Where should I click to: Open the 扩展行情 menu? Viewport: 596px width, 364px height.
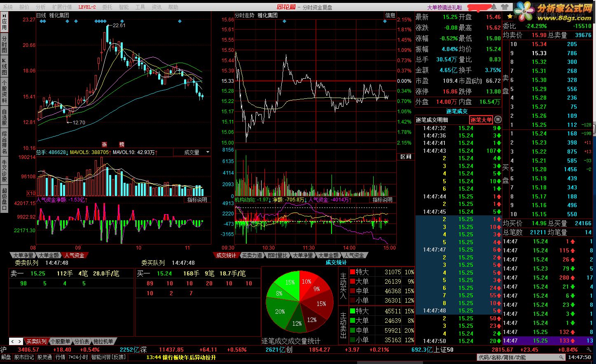pyautogui.click(x=62, y=7)
